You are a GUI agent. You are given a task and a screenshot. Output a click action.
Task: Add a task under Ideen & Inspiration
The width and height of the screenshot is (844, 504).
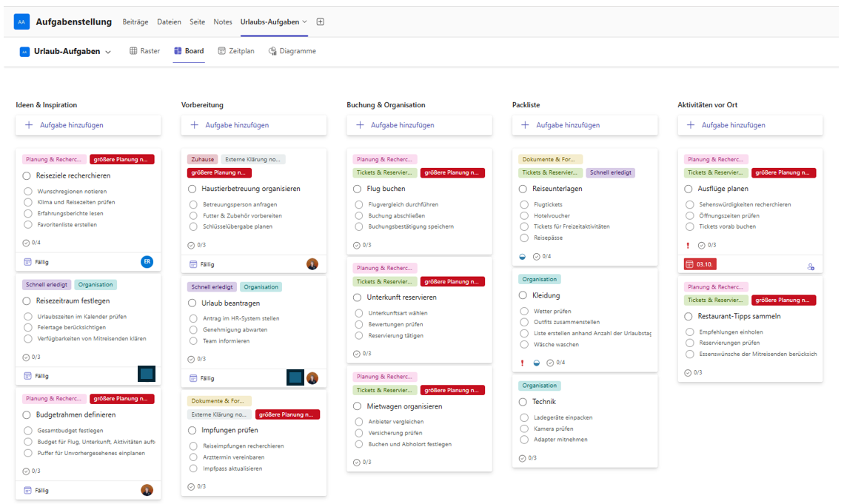[88, 125]
